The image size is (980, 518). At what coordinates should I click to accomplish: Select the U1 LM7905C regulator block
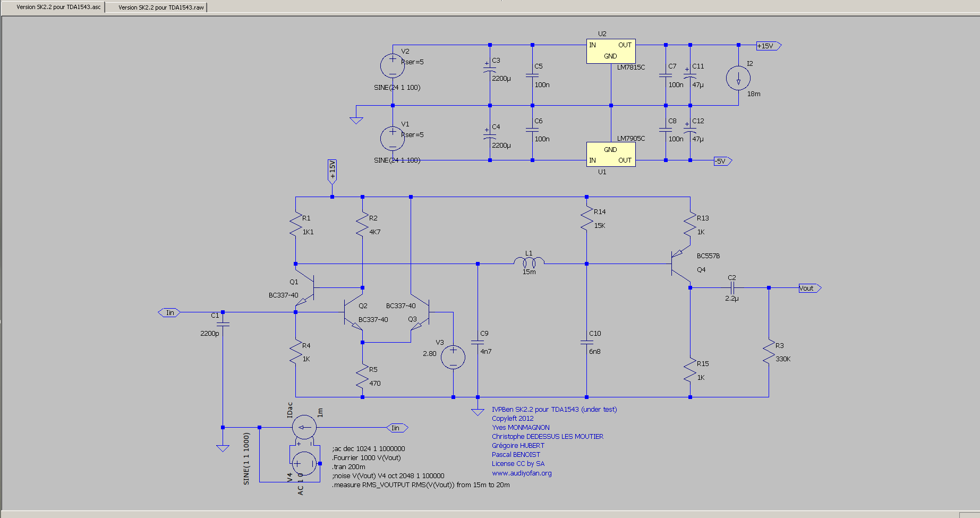point(611,155)
